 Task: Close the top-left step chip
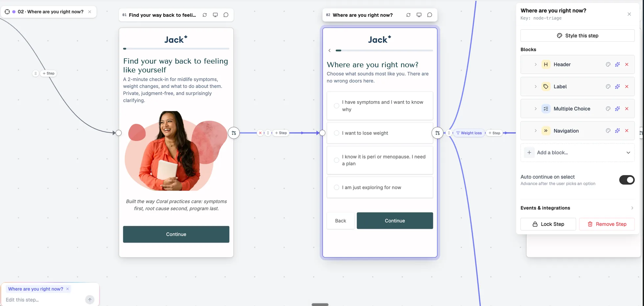90,11
